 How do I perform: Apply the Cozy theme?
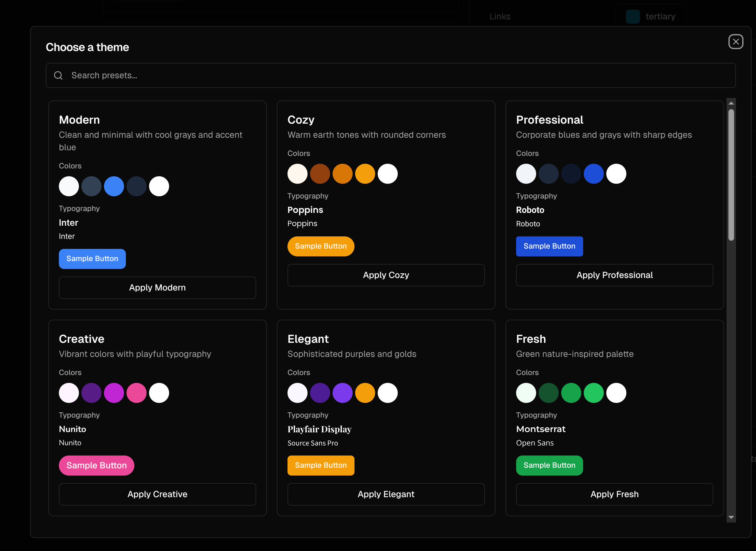pyautogui.click(x=386, y=275)
